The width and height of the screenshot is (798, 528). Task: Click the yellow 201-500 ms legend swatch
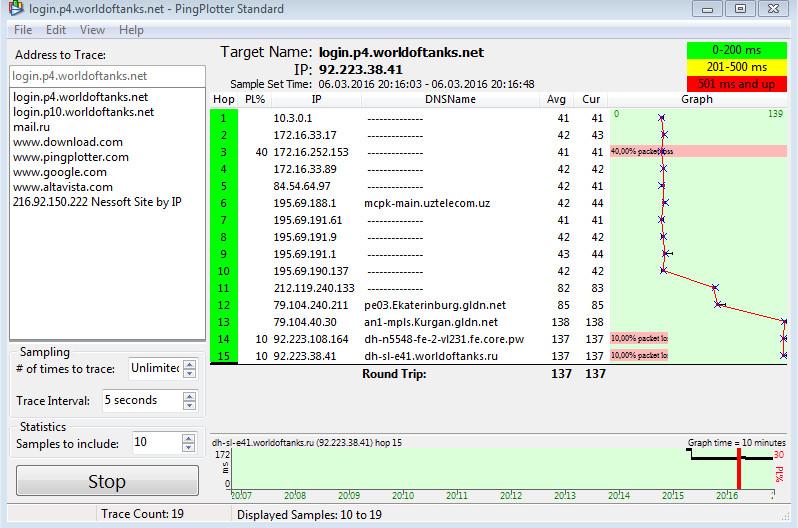(736, 67)
